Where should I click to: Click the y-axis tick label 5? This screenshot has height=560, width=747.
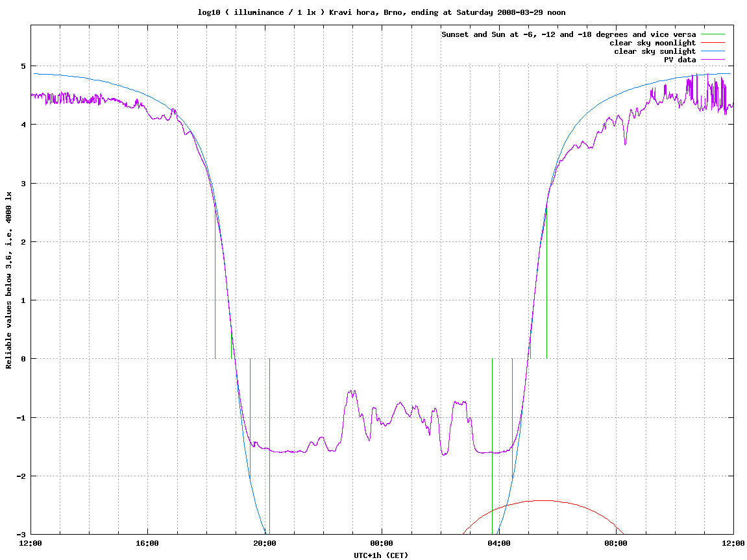23,66
